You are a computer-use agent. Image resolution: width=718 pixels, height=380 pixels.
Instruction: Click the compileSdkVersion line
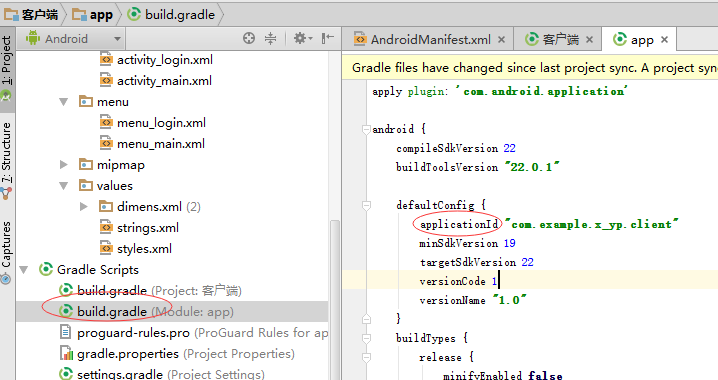click(456, 148)
